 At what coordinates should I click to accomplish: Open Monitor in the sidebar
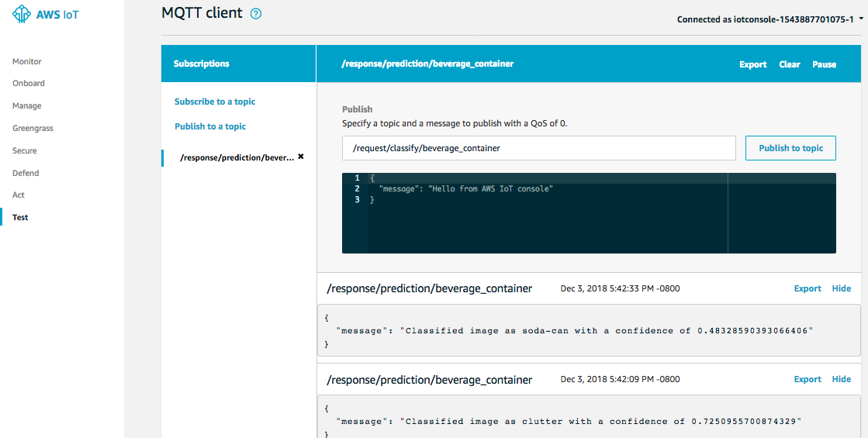(x=27, y=61)
